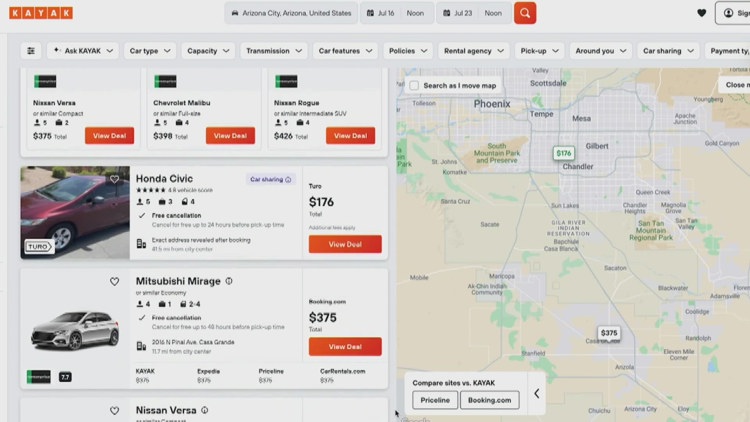Expand the Policies filter
Screen dimensions: 750x422
tap(408, 51)
